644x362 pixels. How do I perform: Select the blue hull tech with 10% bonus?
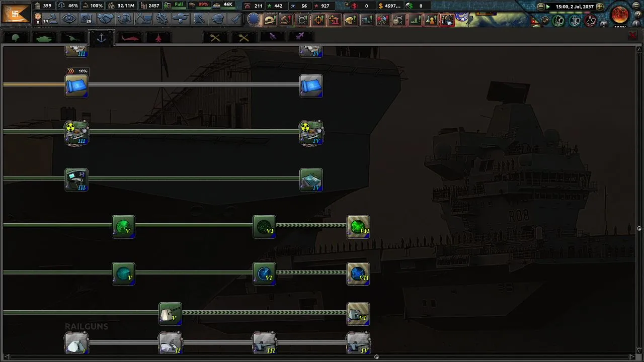point(76,86)
